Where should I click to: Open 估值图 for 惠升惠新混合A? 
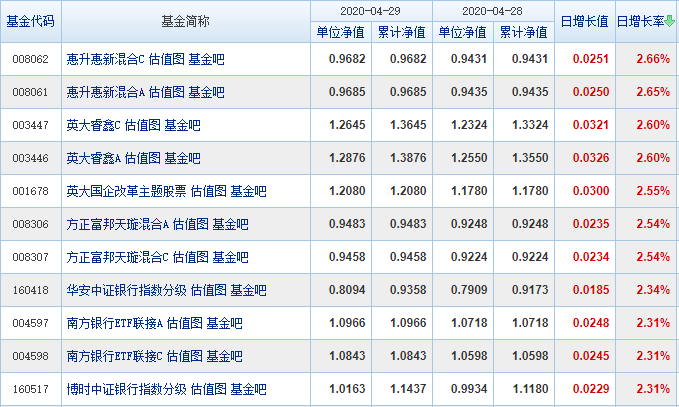click(x=167, y=92)
